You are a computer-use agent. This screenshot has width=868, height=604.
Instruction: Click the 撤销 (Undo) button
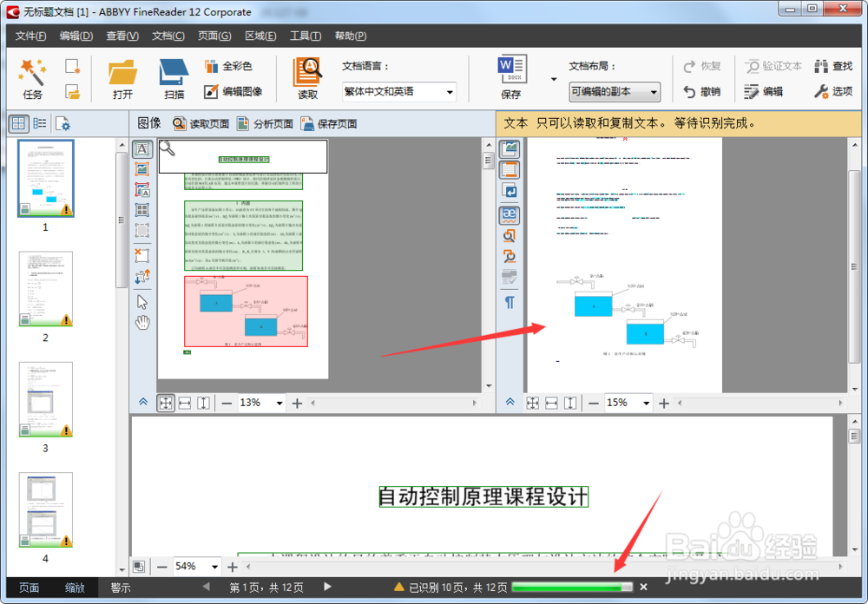(702, 91)
